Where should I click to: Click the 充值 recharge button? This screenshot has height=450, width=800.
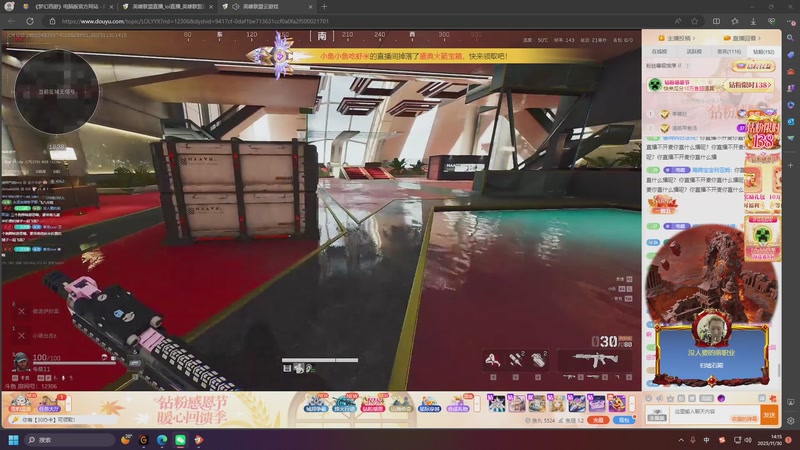pos(598,420)
